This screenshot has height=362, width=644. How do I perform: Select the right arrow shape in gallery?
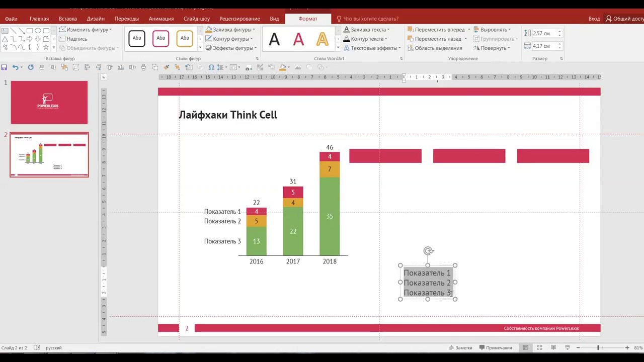tap(30, 39)
